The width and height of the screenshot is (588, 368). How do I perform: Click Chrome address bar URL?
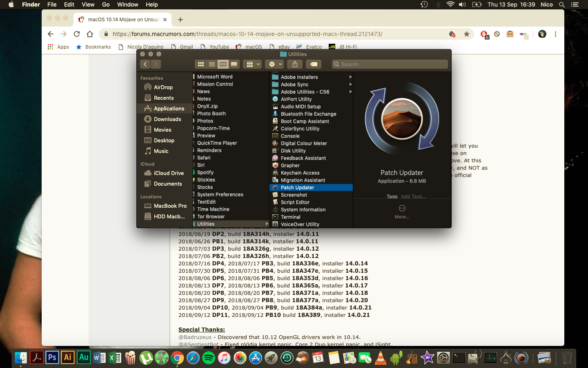(247, 34)
